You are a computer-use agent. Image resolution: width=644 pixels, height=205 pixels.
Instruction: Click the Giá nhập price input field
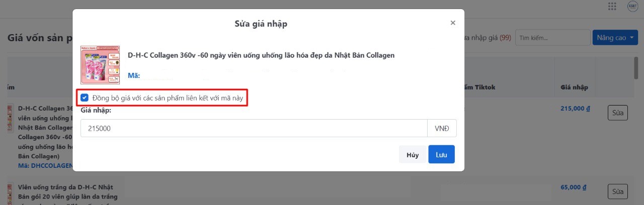[254, 128]
